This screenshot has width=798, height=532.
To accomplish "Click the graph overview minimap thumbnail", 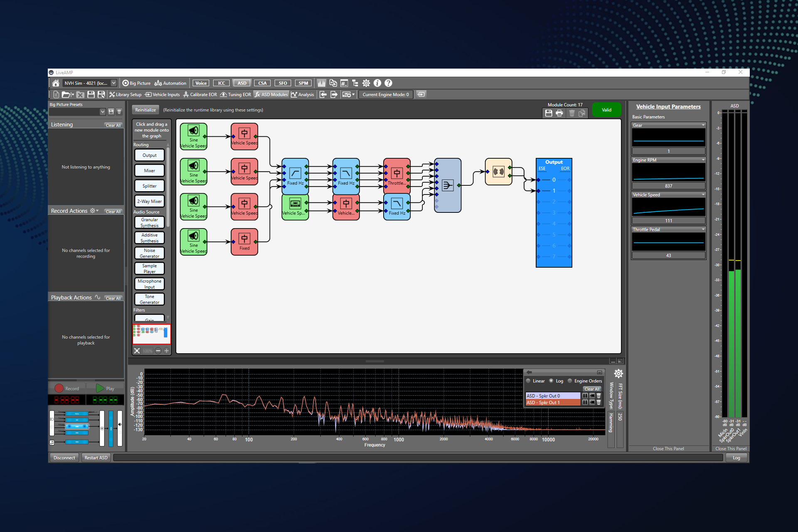I will (x=151, y=334).
